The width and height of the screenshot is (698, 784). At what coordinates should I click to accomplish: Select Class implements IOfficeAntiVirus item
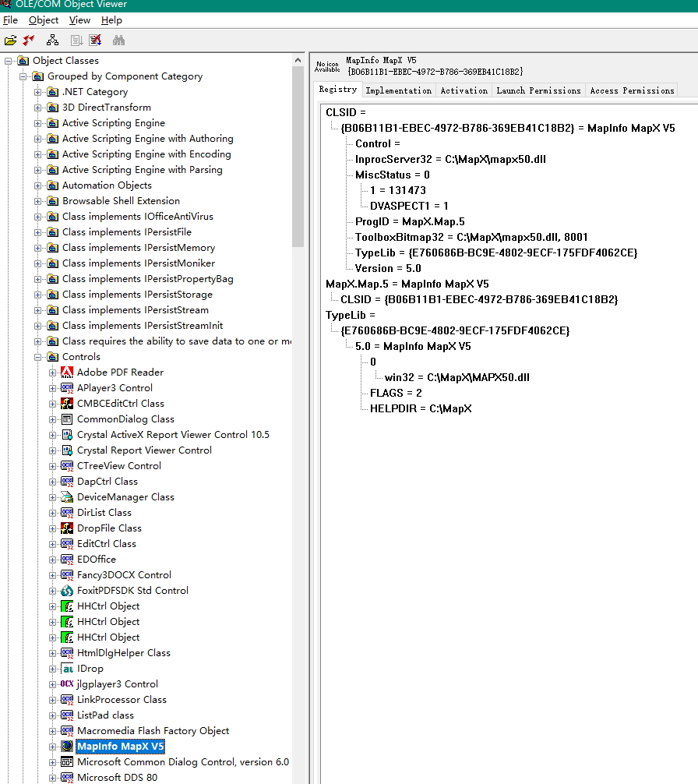point(137,217)
